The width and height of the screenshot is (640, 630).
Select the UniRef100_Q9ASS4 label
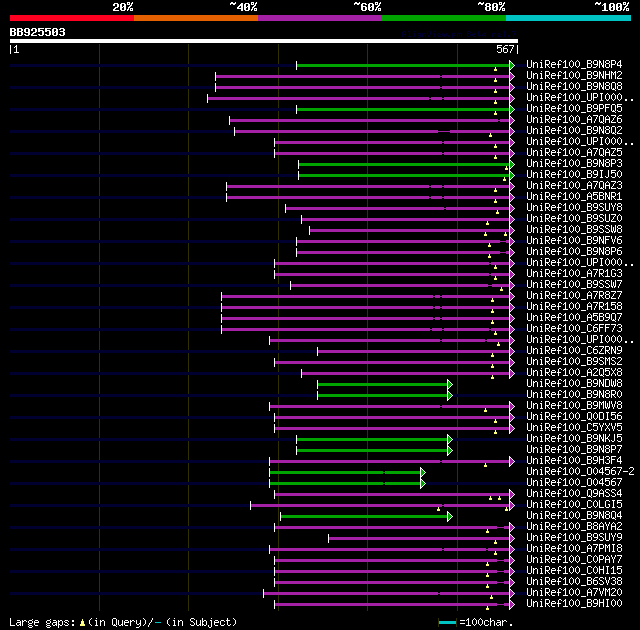(574, 494)
